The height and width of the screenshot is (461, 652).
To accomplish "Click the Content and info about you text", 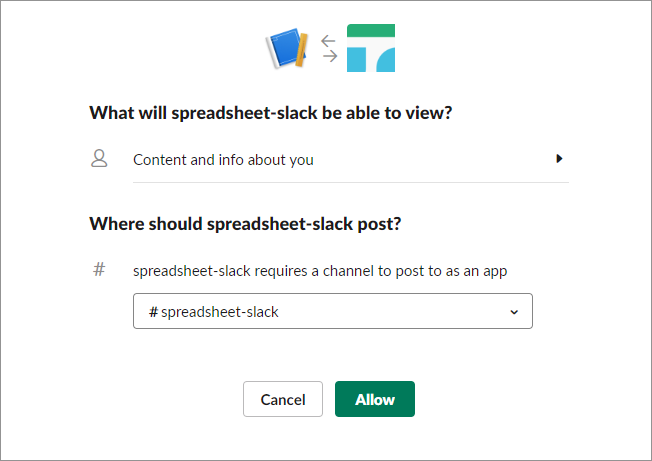I will [223, 160].
